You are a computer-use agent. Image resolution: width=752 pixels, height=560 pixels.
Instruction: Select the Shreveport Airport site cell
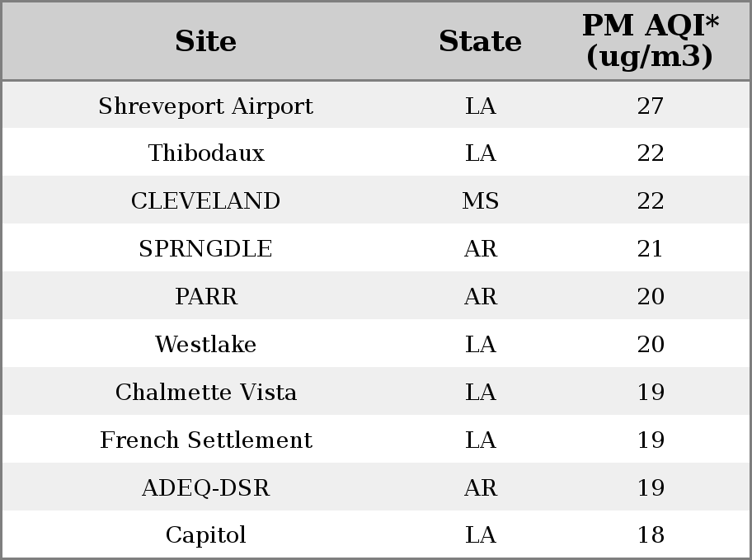click(x=206, y=106)
